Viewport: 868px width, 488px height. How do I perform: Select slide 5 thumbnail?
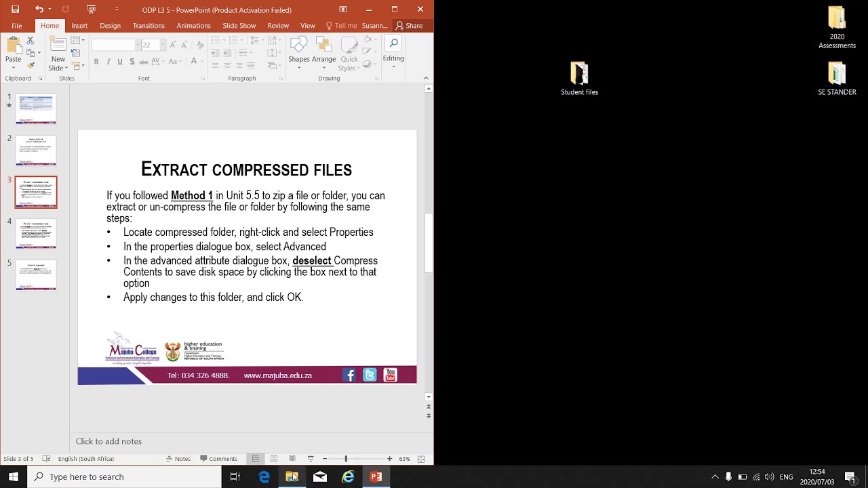pos(36,275)
